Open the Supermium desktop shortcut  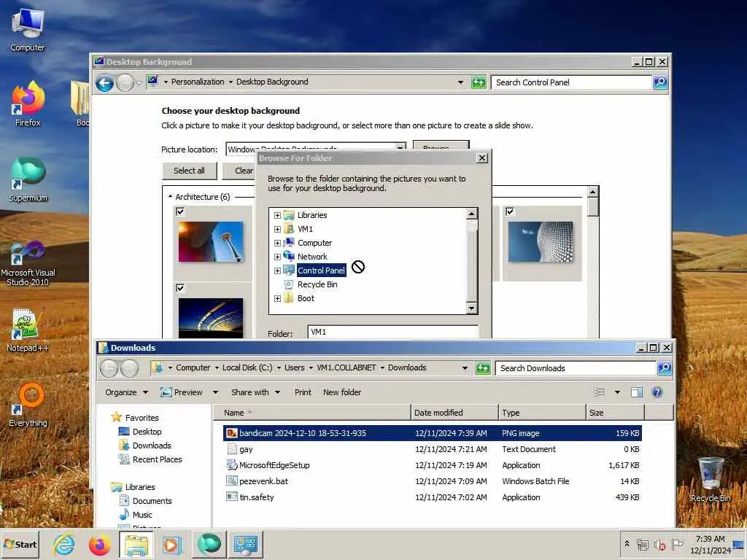pos(28,180)
